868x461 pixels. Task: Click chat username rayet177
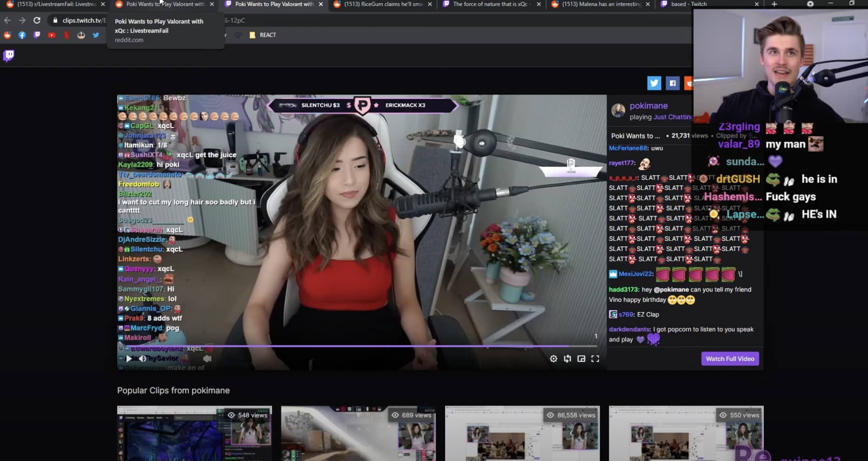pos(621,163)
